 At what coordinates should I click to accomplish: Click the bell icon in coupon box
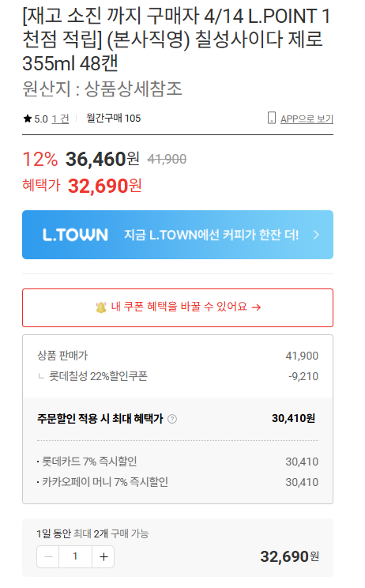pyautogui.click(x=101, y=307)
